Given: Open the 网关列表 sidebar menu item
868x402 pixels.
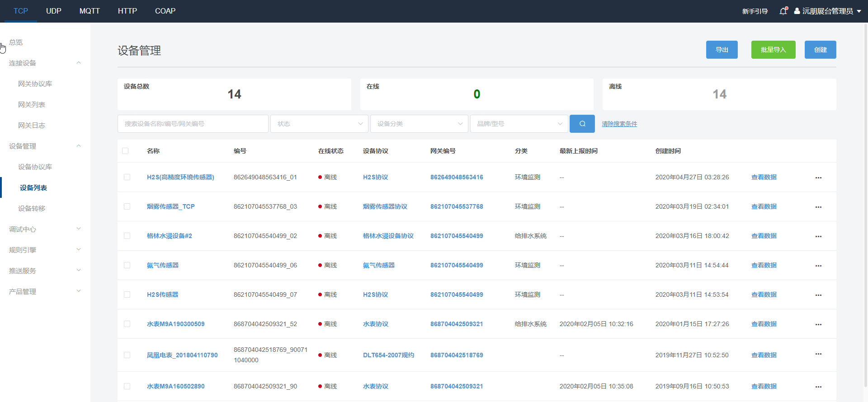Looking at the screenshot, I should [x=32, y=104].
